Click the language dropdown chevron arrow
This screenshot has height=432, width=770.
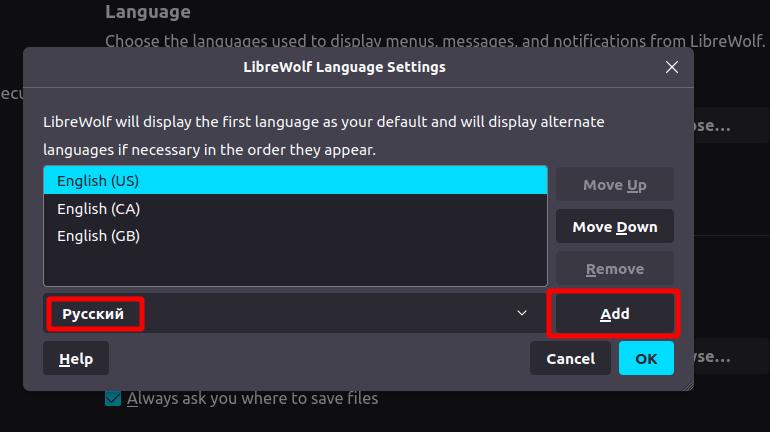(x=521, y=314)
